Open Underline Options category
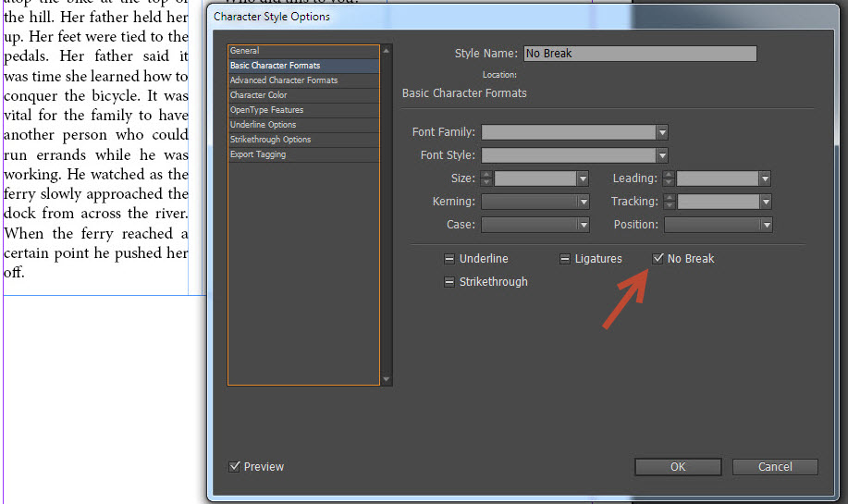The width and height of the screenshot is (848, 504). (x=303, y=125)
